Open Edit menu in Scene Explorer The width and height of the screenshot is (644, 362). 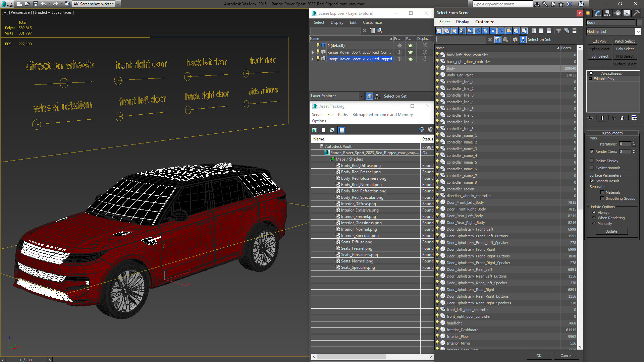point(353,22)
